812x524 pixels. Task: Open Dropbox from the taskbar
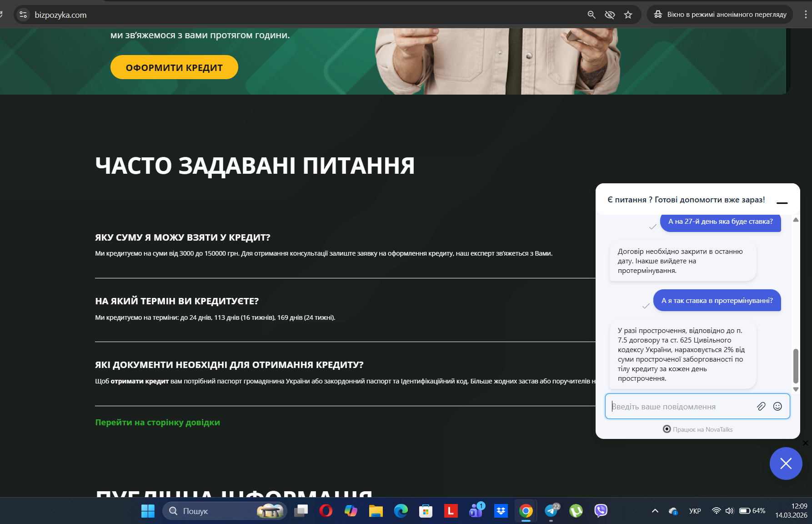[x=501, y=511]
